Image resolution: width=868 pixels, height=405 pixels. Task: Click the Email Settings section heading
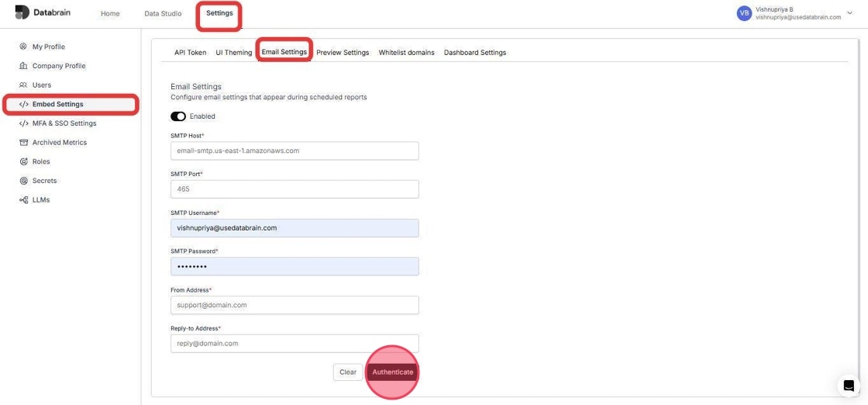pos(196,86)
